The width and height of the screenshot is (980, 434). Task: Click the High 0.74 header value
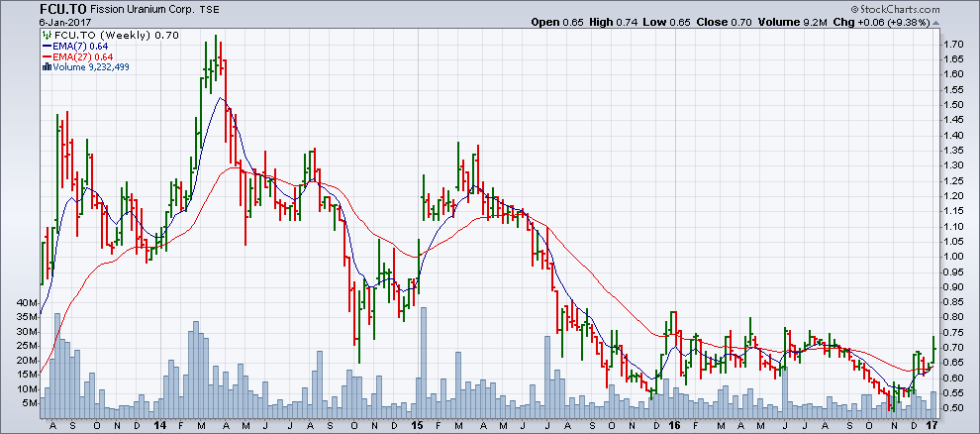point(614,23)
